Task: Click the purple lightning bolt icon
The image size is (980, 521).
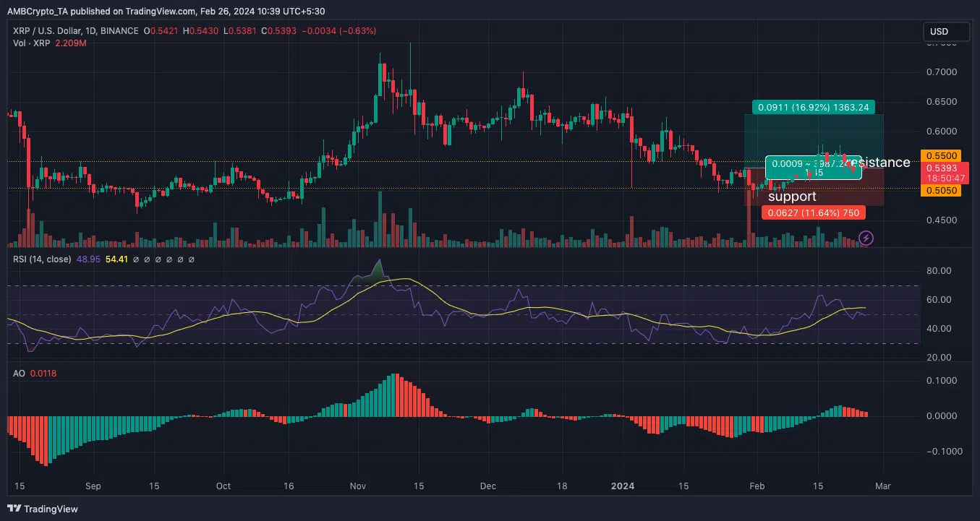Action: (866, 238)
